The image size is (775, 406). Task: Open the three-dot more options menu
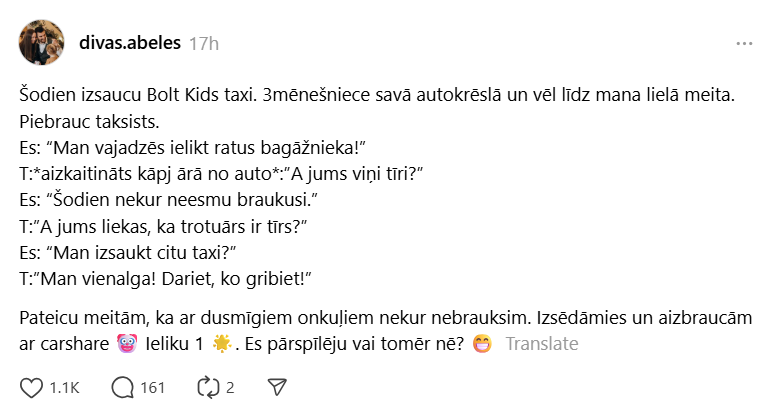[744, 44]
